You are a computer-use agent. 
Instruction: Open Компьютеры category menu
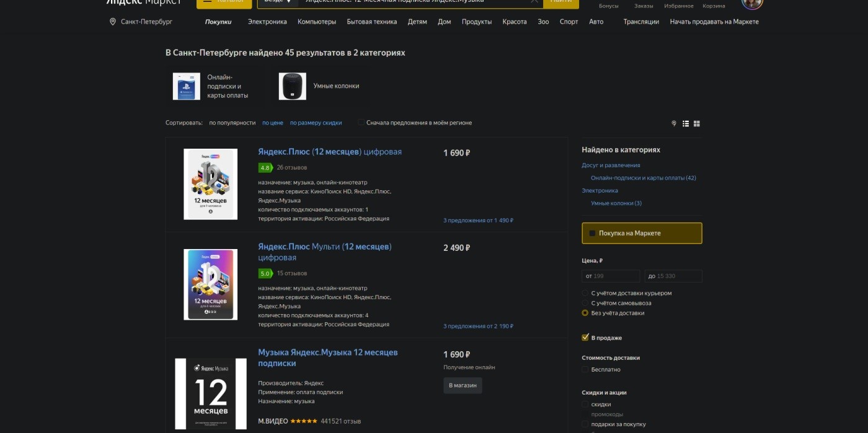317,22
